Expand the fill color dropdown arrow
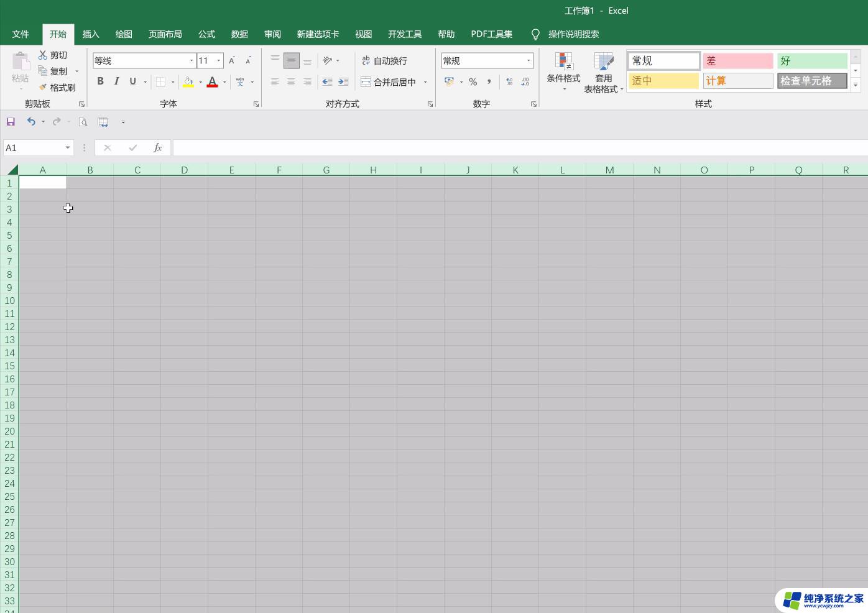868x613 pixels. (x=200, y=81)
